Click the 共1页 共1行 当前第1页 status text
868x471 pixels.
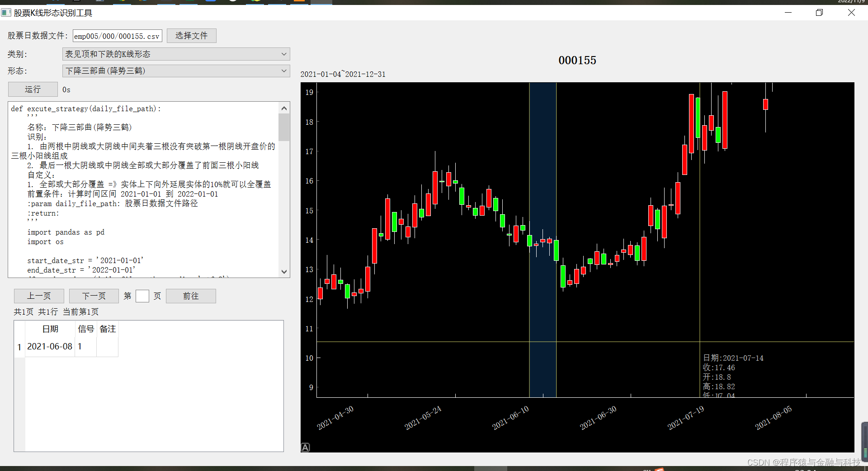(x=56, y=312)
